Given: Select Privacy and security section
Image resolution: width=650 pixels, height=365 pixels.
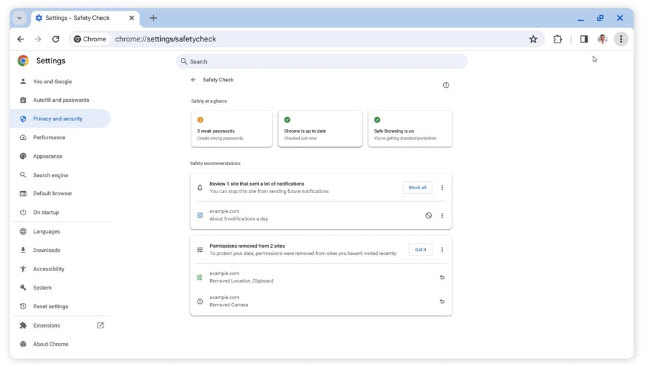Looking at the screenshot, I should click(60, 119).
